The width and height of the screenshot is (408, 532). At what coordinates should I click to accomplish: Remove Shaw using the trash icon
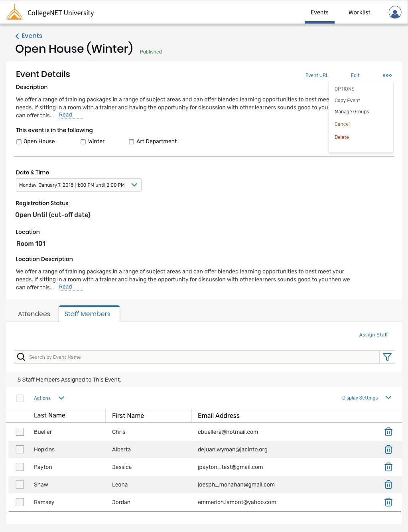[x=388, y=485]
